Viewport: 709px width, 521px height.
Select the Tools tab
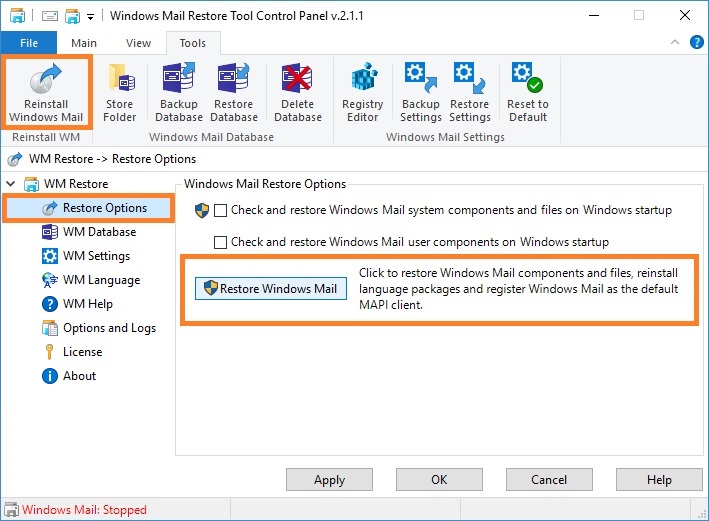click(x=193, y=43)
